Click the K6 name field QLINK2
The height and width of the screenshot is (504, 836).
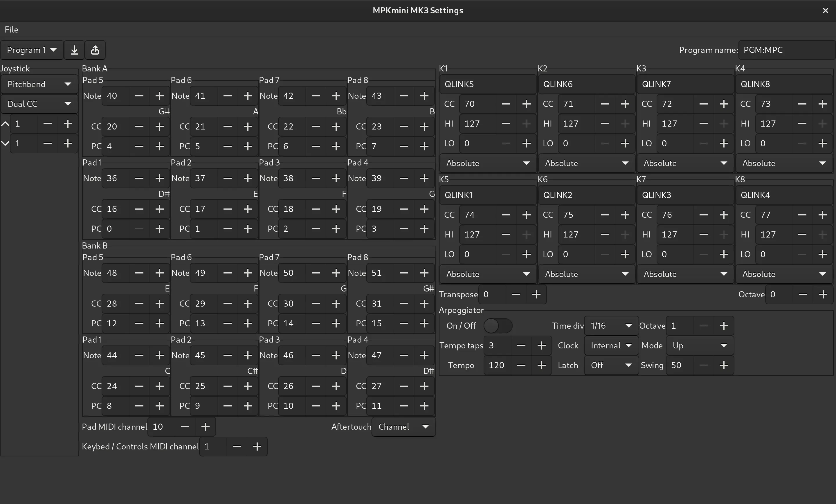point(587,195)
